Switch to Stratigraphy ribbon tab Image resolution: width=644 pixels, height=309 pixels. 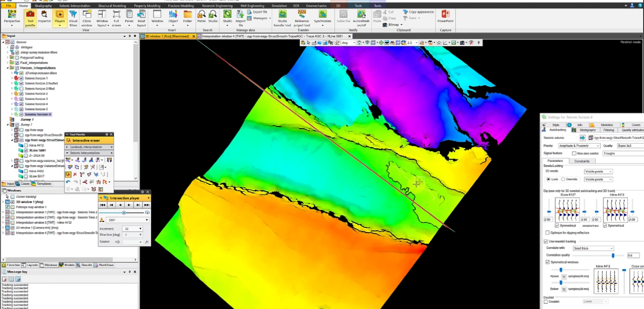(43, 6)
